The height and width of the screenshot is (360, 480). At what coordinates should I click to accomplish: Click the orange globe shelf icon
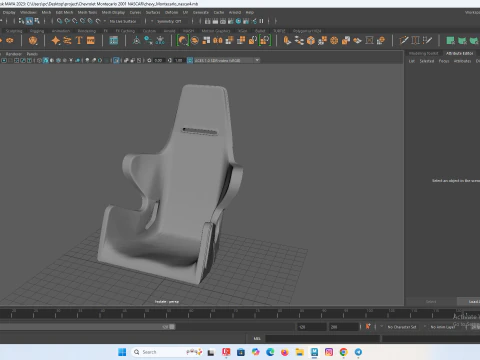[195, 41]
